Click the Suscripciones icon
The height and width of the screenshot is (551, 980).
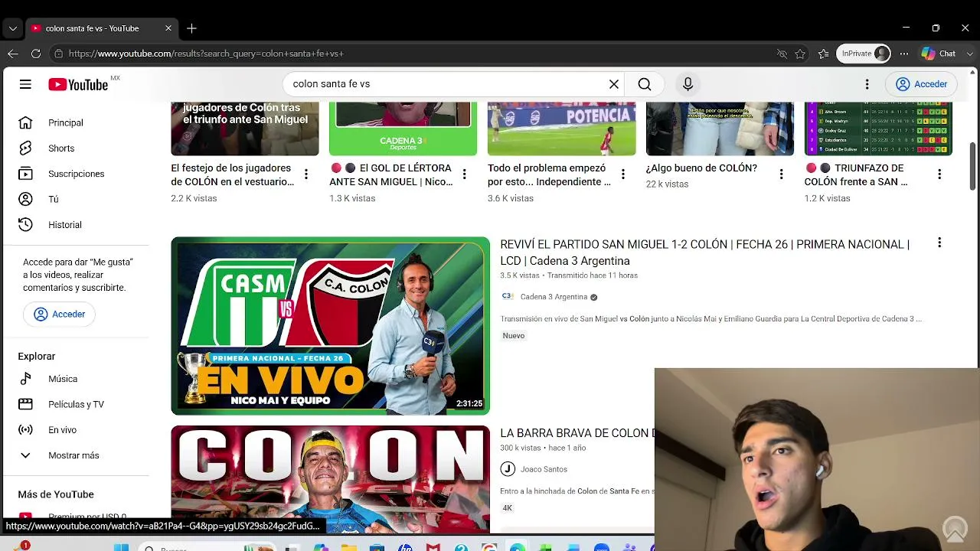click(25, 174)
